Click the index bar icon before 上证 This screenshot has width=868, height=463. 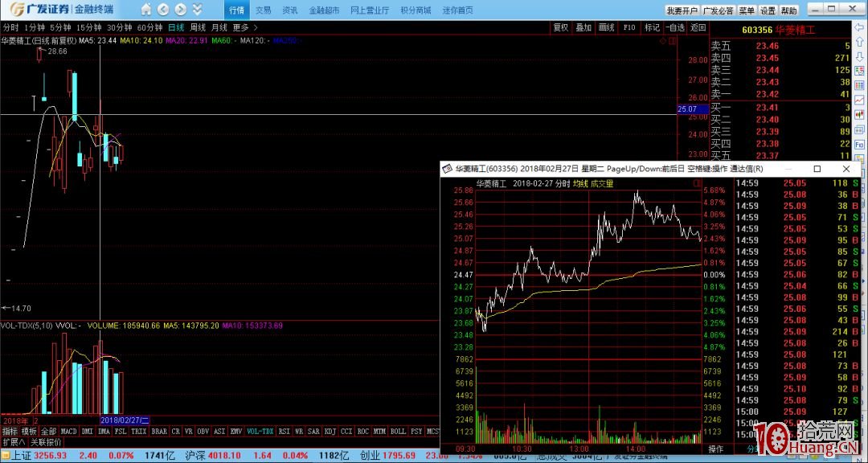tap(6, 456)
